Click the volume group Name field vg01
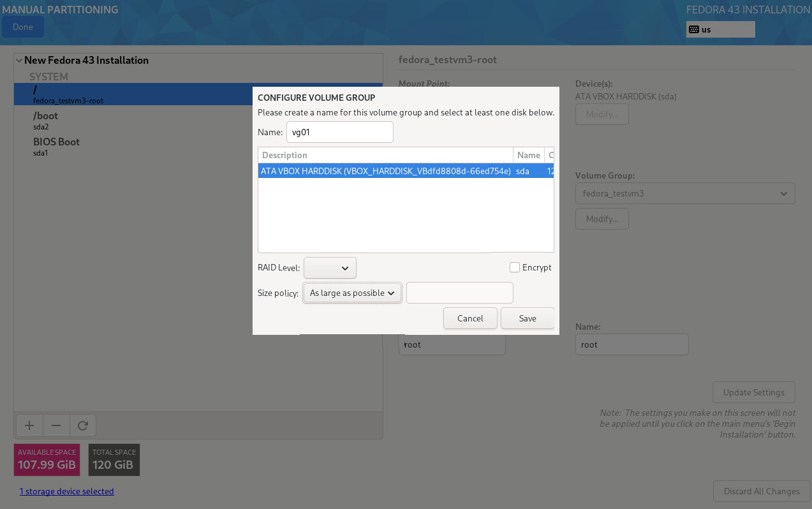 (339, 132)
